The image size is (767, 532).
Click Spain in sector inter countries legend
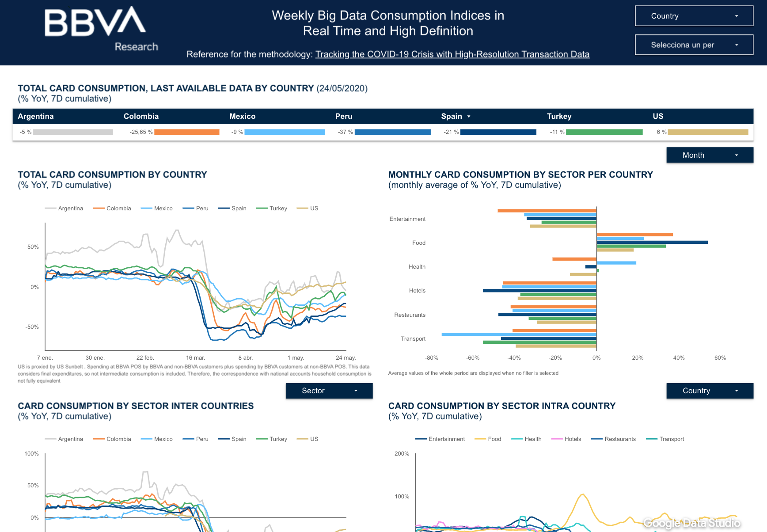pyautogui.click(x=232, y=439)
